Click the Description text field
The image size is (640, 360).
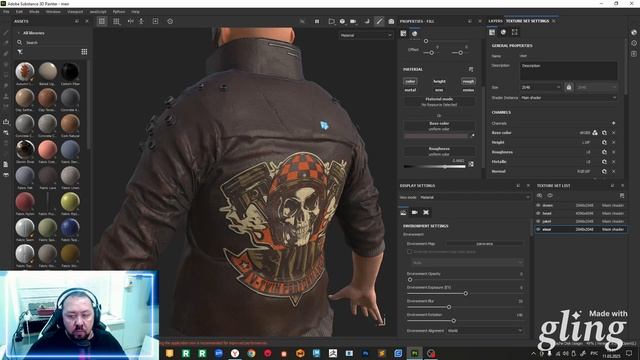click(568, 71)
